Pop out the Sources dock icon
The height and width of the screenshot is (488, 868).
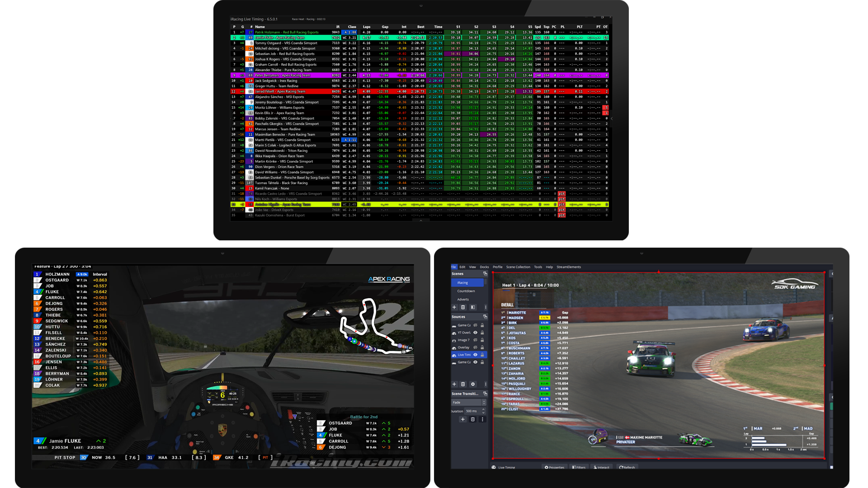[x=485, y=317]
